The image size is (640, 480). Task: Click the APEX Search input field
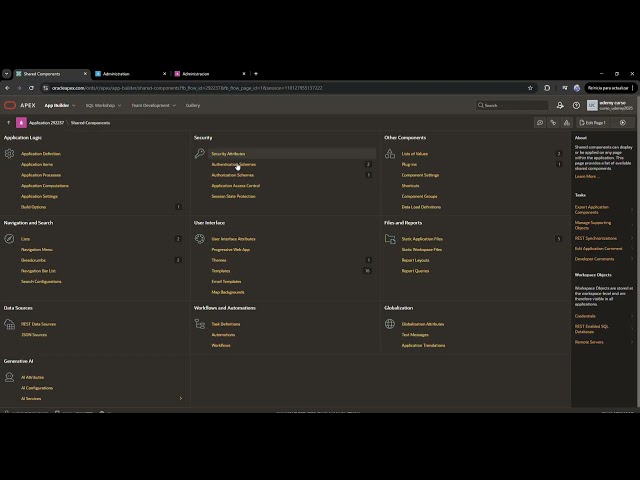click(x=512, y=105)
